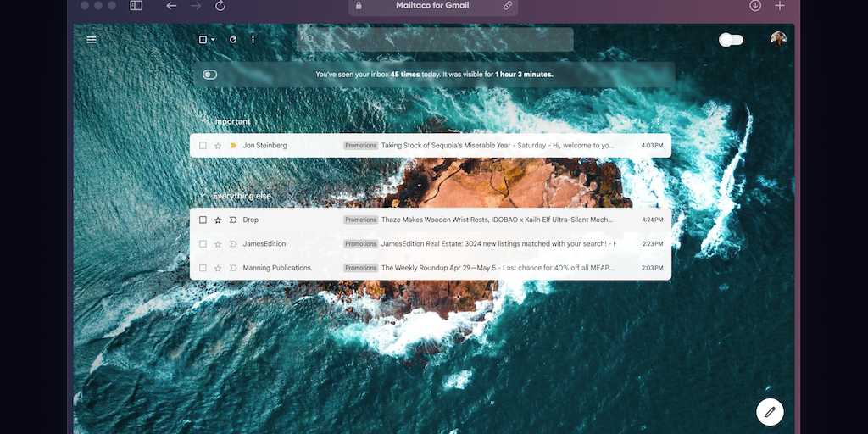Open Important section three-dot options
868x434 pixels.
pyautogui.click(x=658, y=121)
